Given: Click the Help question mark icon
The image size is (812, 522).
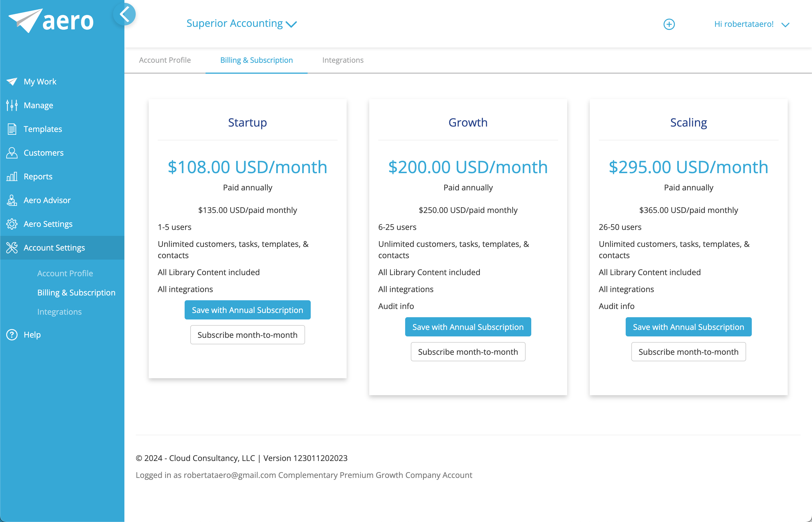Looking at the screenshot, I should [x=12, y=334].
